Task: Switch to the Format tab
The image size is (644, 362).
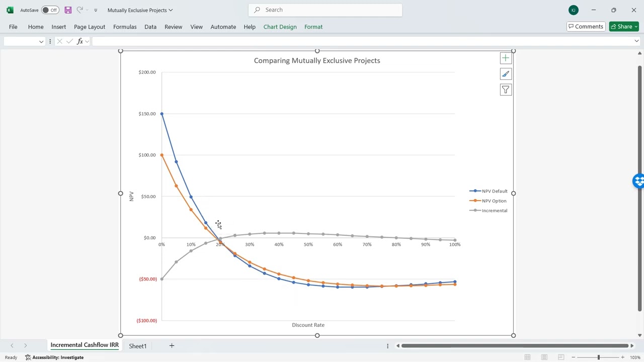Action: [313, 27]
